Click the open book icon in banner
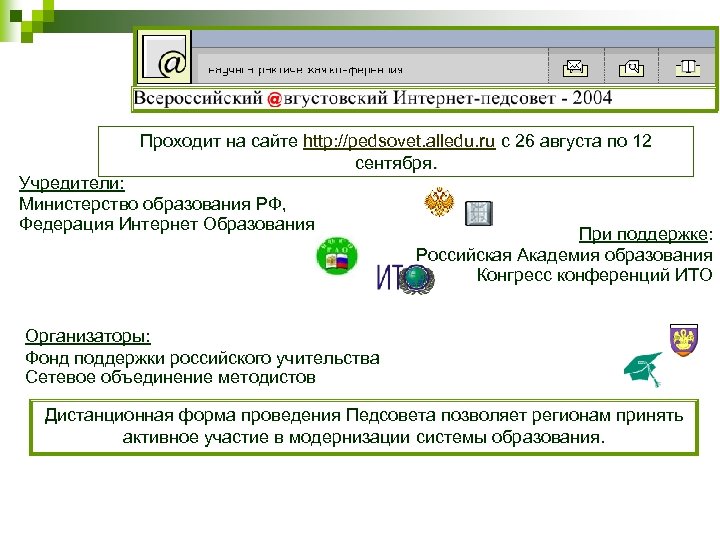This screenshot has width=720, height=540. pyautogui.click(x=687, y=68)
